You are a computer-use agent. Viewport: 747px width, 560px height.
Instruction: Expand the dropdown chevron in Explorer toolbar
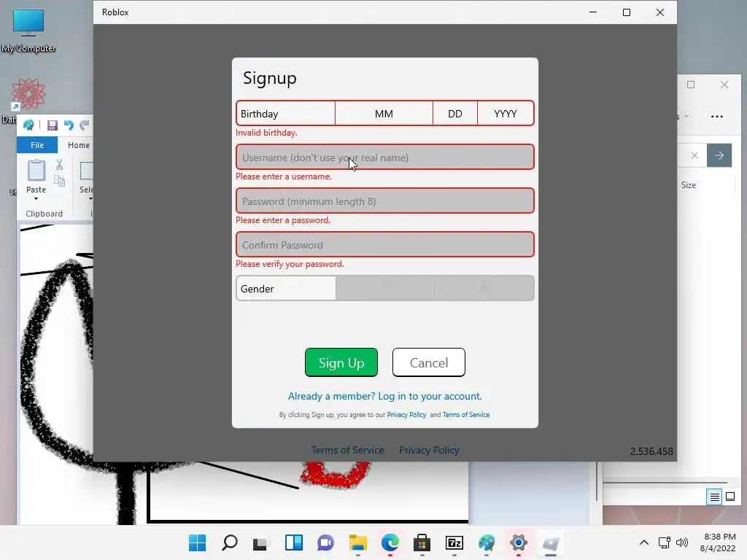686,116
